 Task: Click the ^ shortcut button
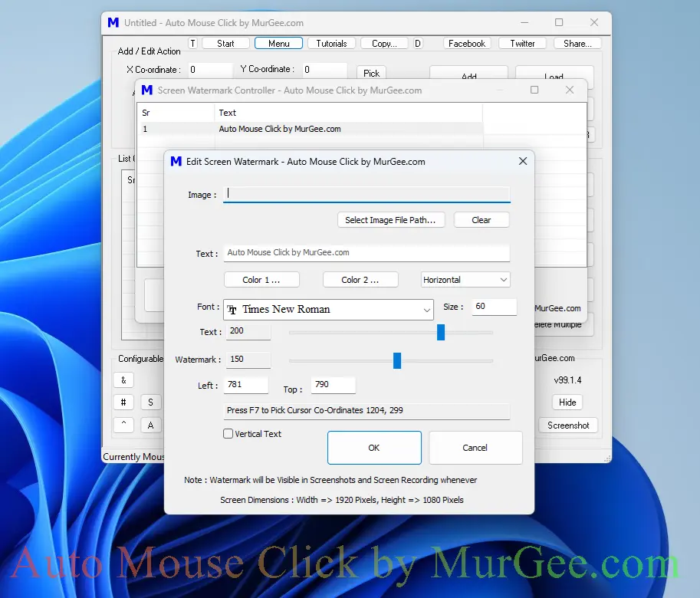[123, 425]
